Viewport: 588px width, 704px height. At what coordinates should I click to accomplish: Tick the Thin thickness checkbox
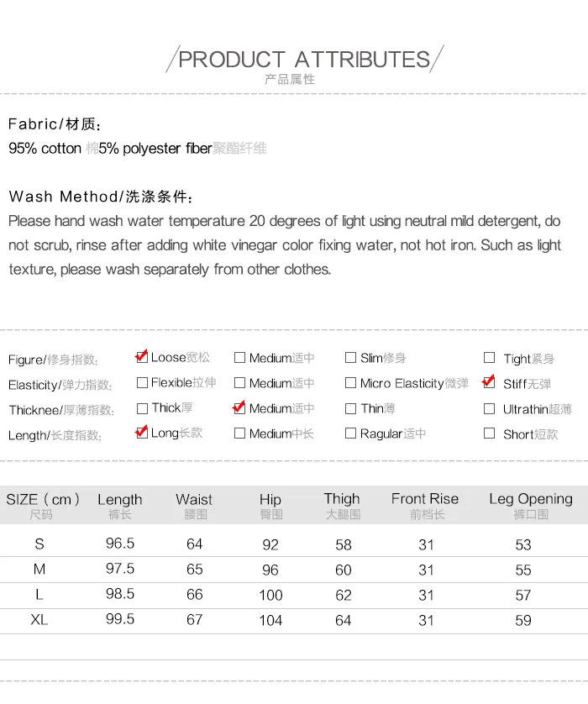tap(350, 408)
